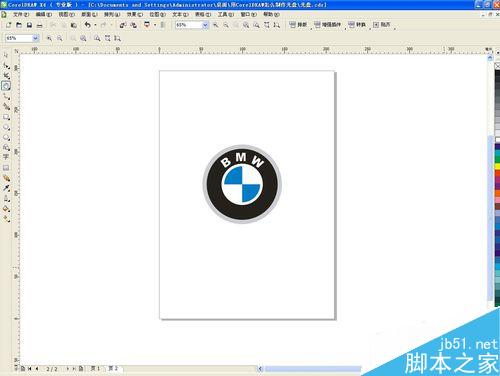Screen dimensions: 500x376
Task: Select the Interactive Blend tool in the toolbox
Action: pos(6,178)
